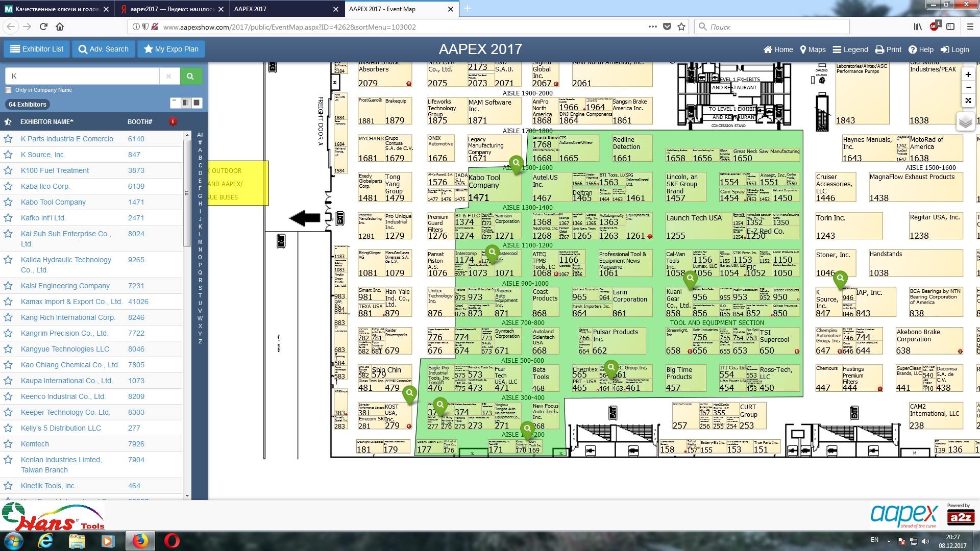Launch Opera from taskbar
Screen dimensions: 980x551
click(172, 540)
